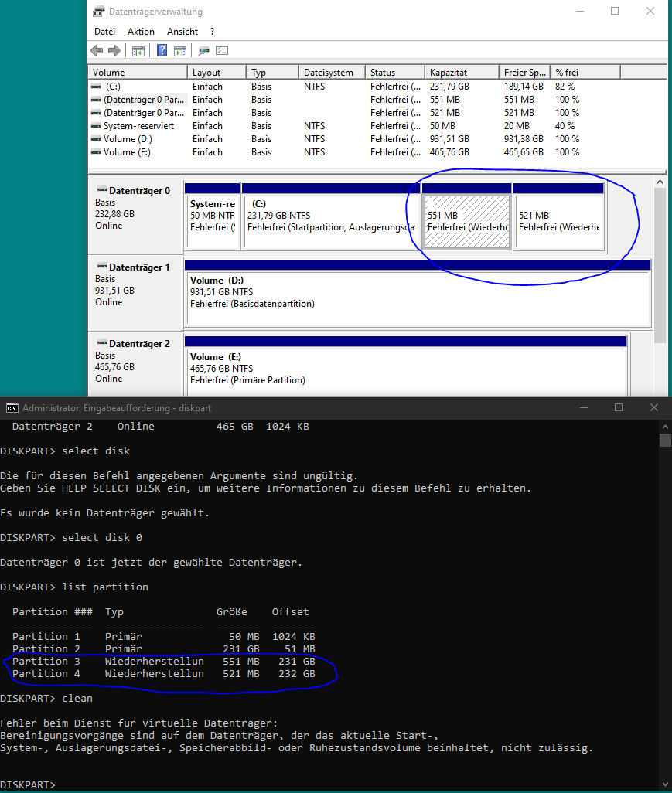672x793 pixels.
Task: Click the 'Partition 3' line in diskpart output
Action: (163, 661)
